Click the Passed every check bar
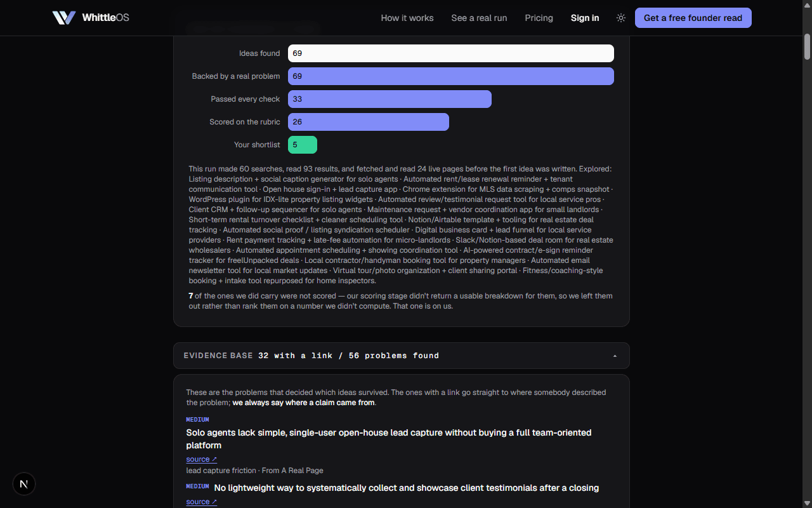Screen dimensions: 812x508 click(x=390, y=99)
